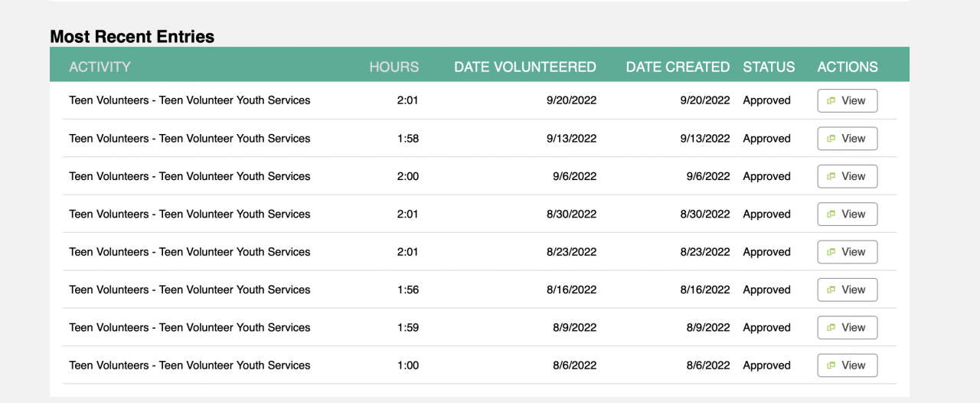Click the Hours column header

pos(394,67)
